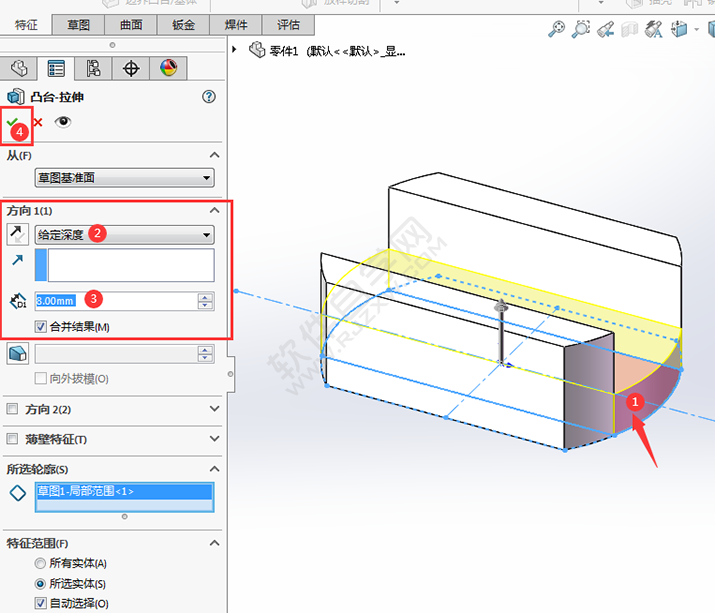The image size is (715, 613).
Task: Expand the 薄壁特征(T) section
Action: click(x=214, y=439)
